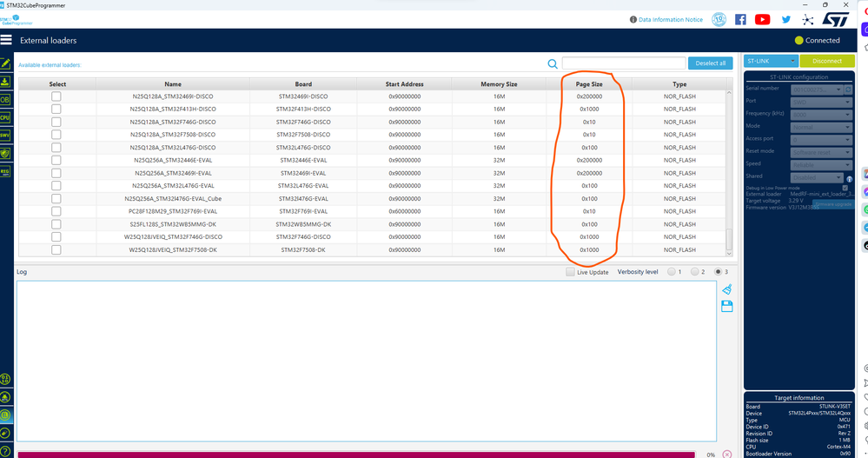This screenshot has width=868, height=458.
Task: Open the CPU panel icon
Action: click(x=5, y=117)
